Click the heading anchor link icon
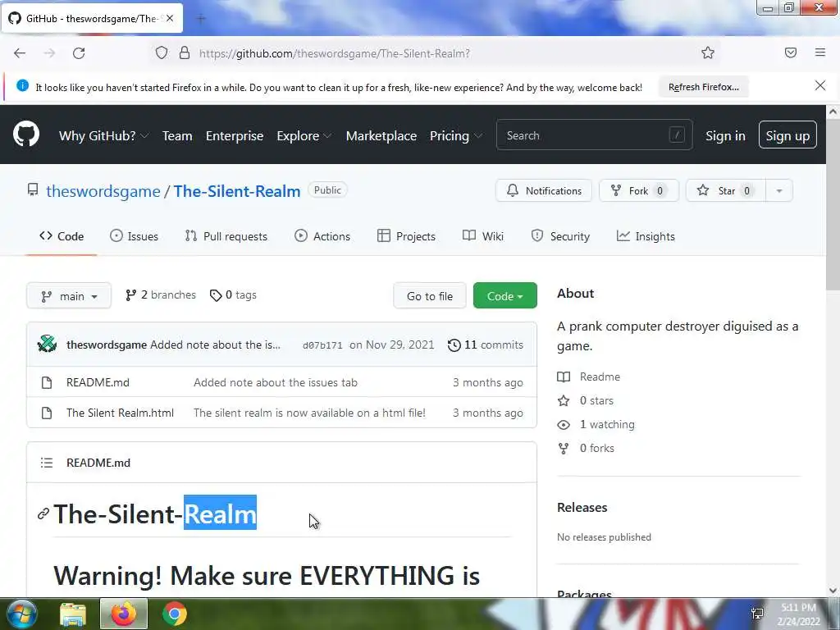 [x=43, y=514]
